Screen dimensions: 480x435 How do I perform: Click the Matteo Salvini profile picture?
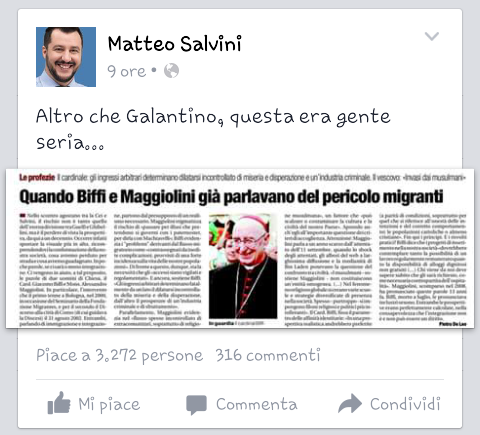point(66,57)
